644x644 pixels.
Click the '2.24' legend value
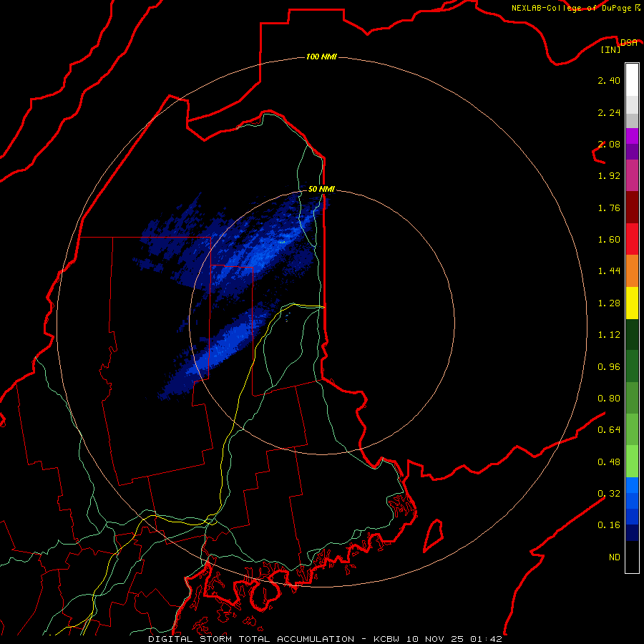coord(609,112)
